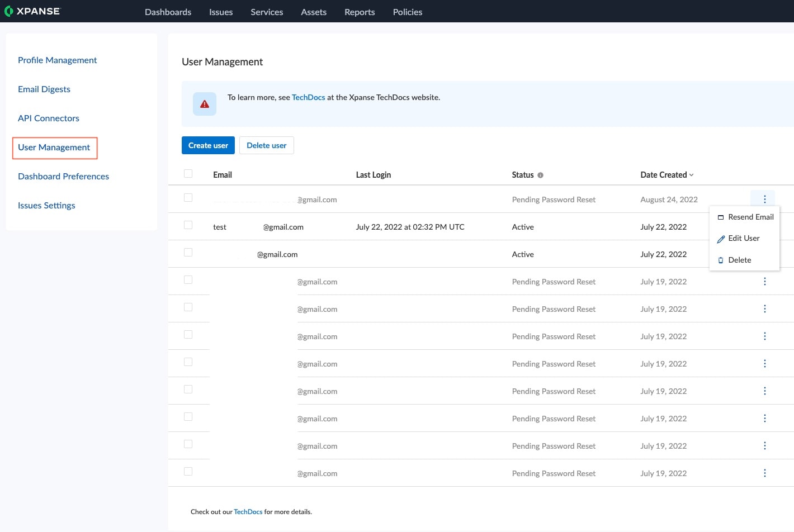
Task: Click the Active status in the test user row
Action: [x=523, y=227]
